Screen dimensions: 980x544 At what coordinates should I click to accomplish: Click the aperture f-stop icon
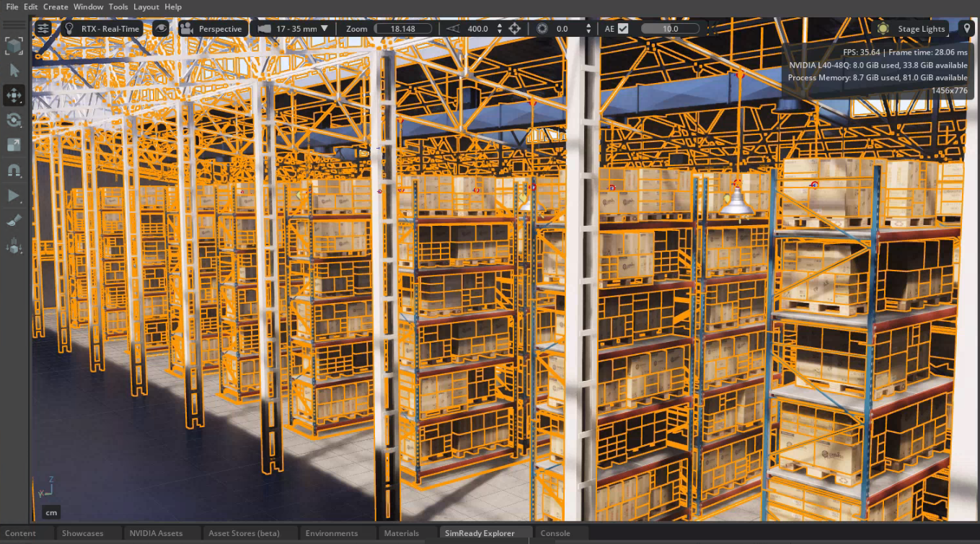click(542, 28)
